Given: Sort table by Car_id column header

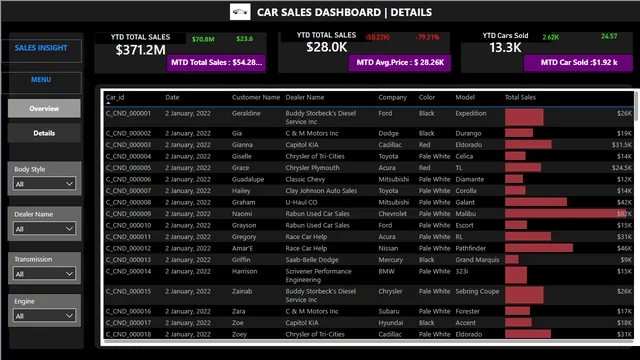Looking at the screenshot, I should coord(115,97).
